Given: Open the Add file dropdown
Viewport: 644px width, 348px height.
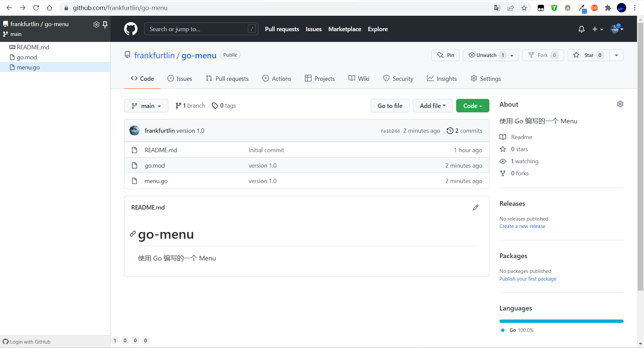Looking at the screenshot, I should tap(433, 106).
